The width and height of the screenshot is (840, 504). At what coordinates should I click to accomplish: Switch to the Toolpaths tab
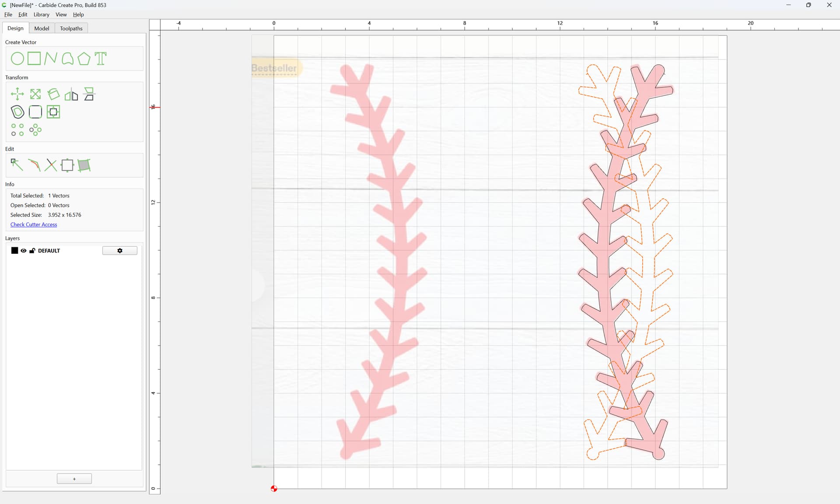pyautogui.click(x=71, y=28)
